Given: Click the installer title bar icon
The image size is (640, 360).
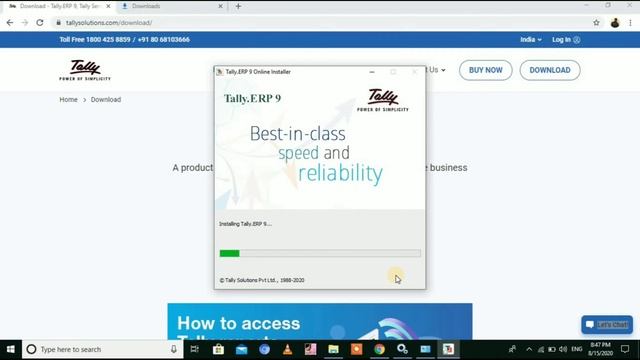Looking at the screenshot, I should 220,72.
